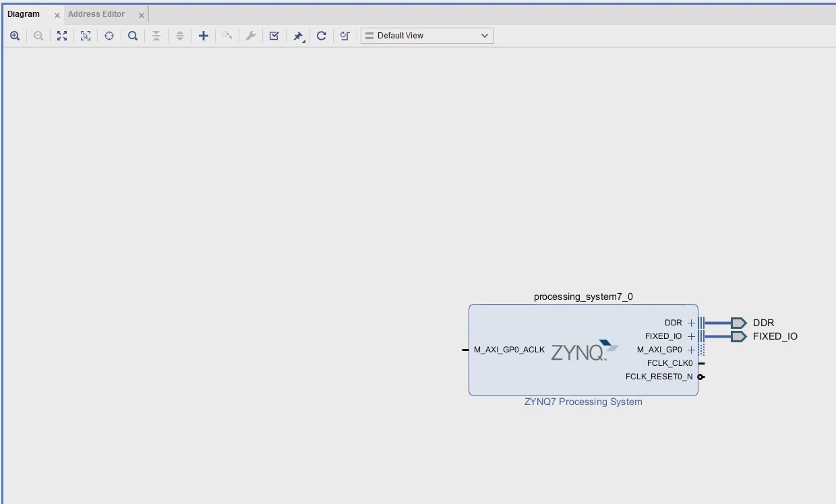Image resolution: width=836 pixels, height=504 pixels.
Task: Select the Zoom Area selection tool
Action: click(86, 36)
